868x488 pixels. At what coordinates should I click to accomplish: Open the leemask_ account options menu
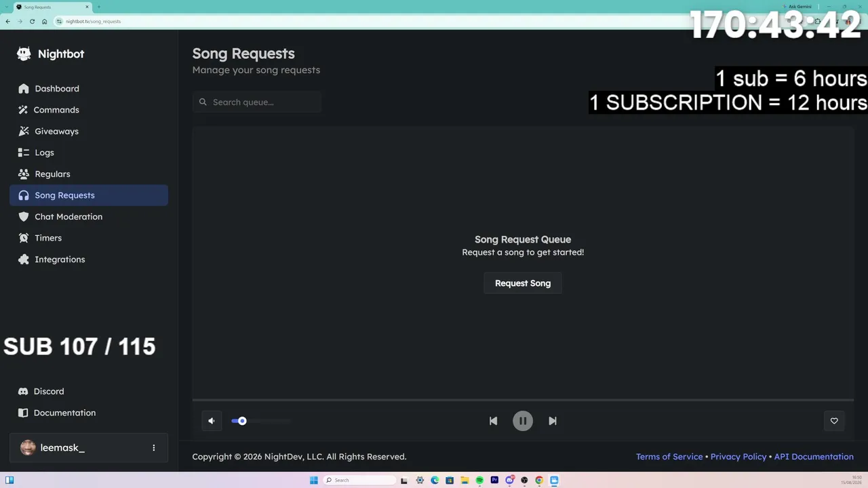[x=154, y=448]
